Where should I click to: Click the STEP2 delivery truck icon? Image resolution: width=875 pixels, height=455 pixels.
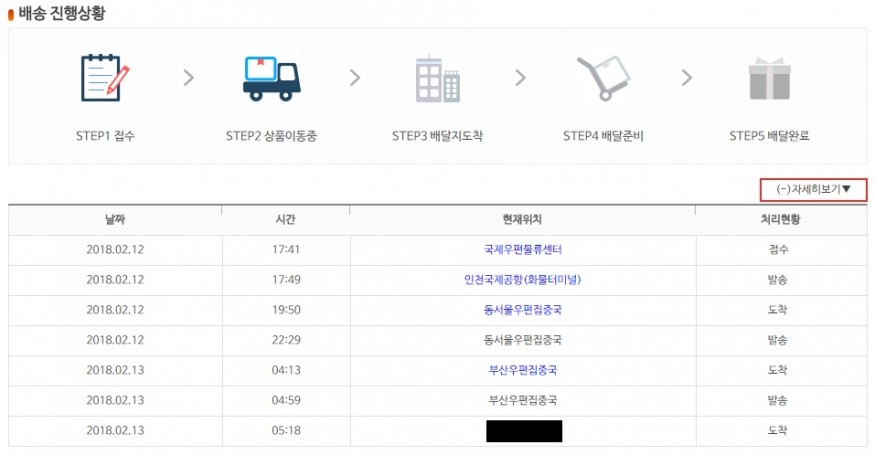tap(271, 79)
